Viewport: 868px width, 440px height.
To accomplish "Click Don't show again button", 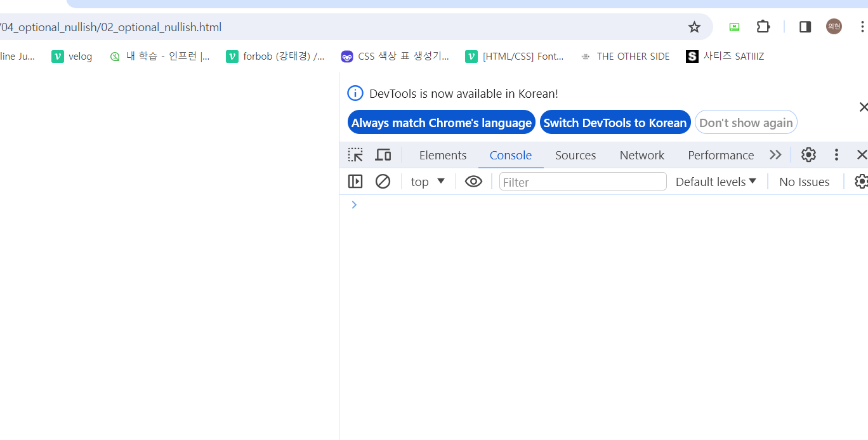I will click(746, 123).
